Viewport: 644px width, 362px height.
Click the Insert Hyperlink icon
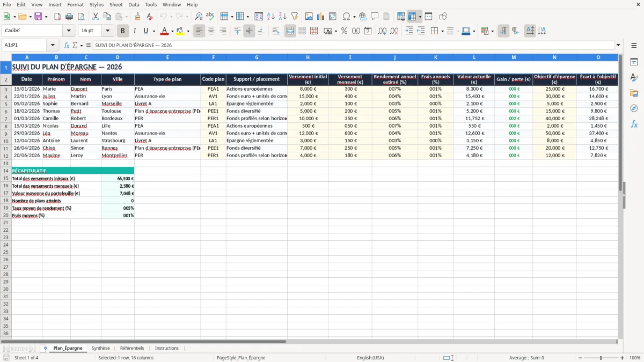[363, 17]
